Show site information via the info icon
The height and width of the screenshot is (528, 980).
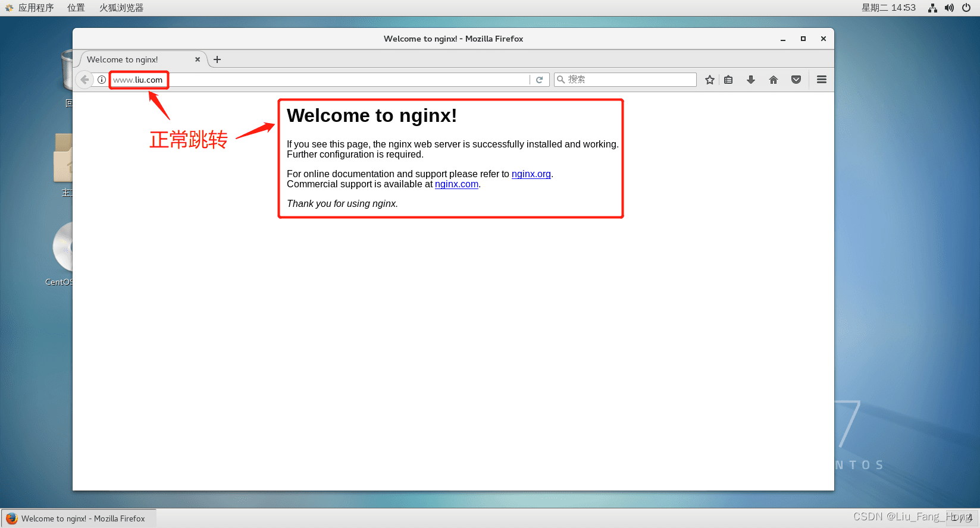point(102,80)
